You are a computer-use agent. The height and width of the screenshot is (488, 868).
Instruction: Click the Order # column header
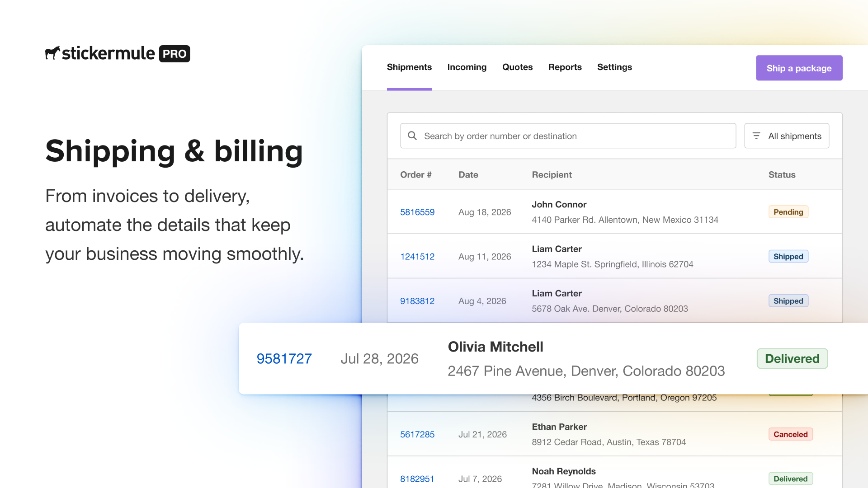(x=416, y=174)
